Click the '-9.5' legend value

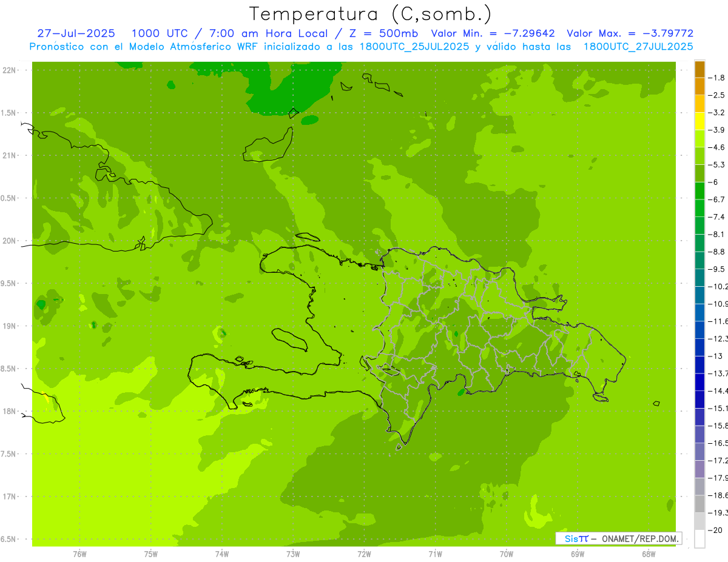(x=717, y=269)
